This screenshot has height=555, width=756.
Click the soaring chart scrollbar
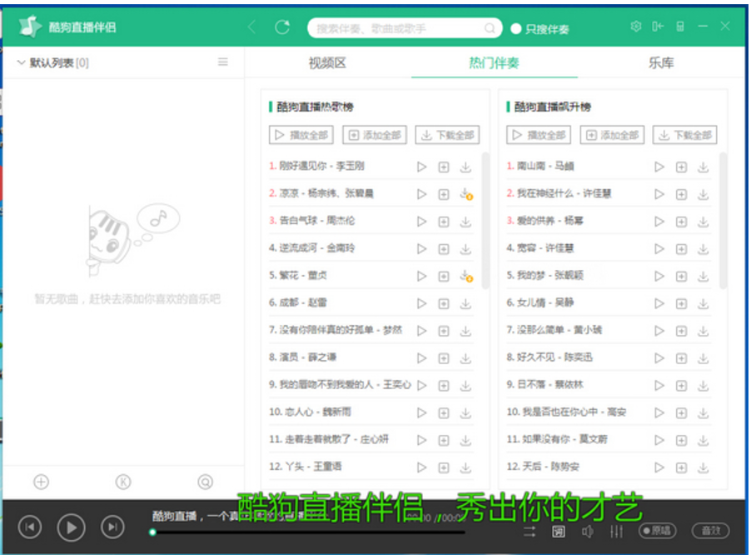point(723,221)
